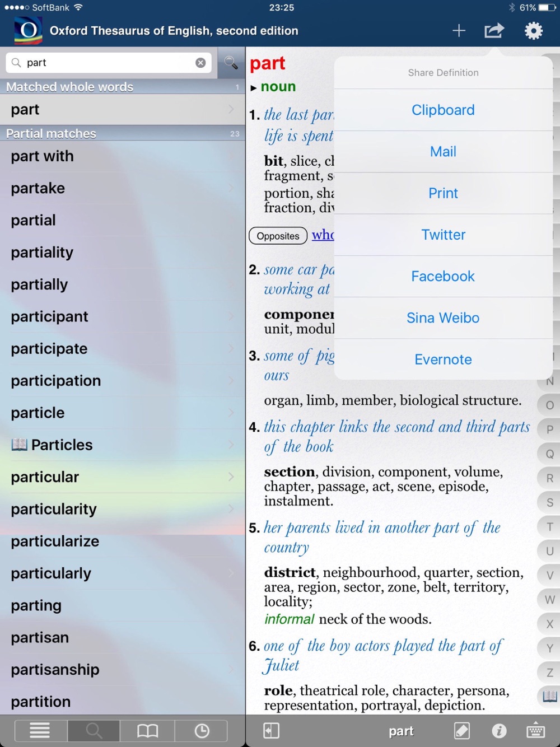Open the 'participant' entry
The width and height of the screenshot is (560, 747).
coord(122,316)
